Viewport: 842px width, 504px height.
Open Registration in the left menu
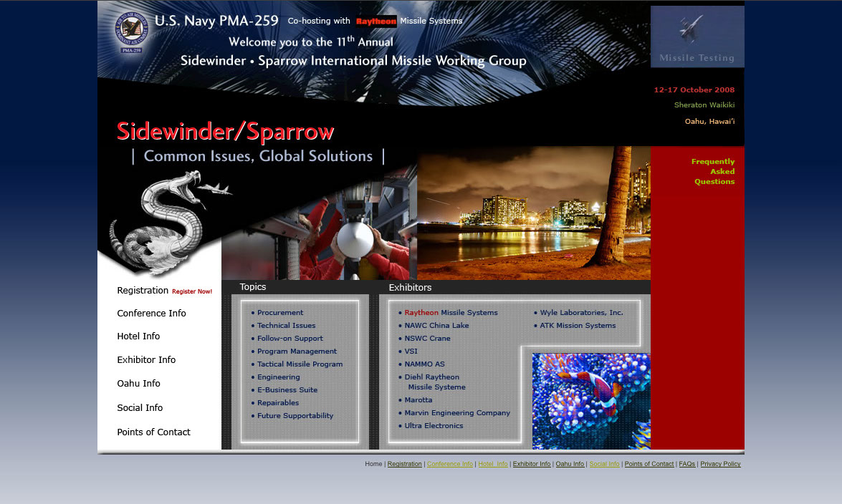(x=143, y=291)
